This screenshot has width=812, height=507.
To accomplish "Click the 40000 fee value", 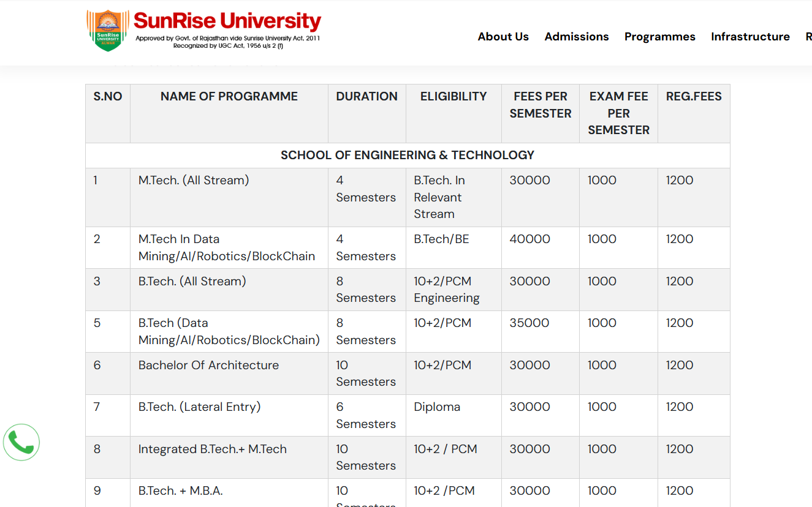I will coord(529,239).
